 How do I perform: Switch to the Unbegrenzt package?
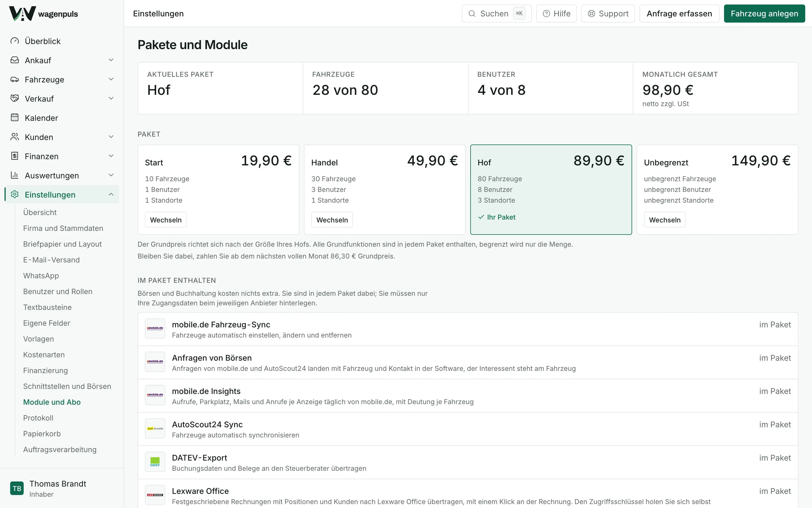[x=665, y=220]
